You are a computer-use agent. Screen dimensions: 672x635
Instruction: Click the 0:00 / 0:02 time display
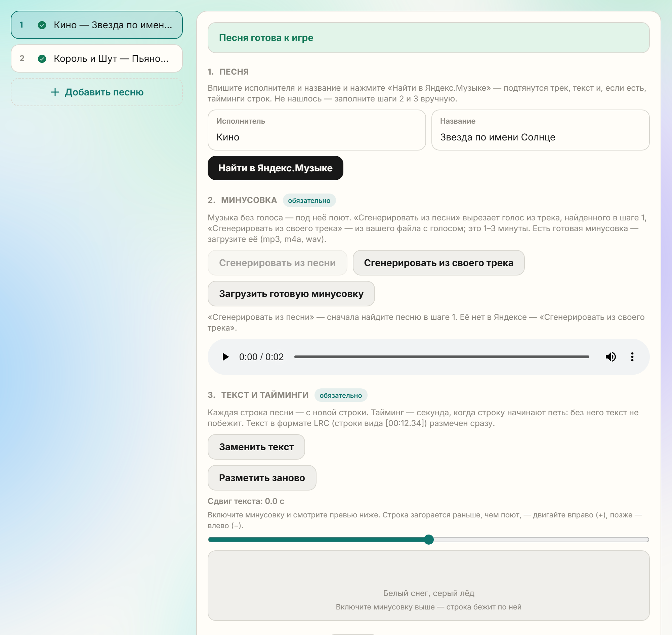click(261, 357)
